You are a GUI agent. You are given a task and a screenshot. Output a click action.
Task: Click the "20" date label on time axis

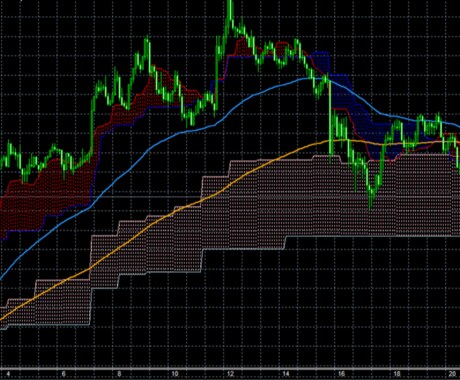click(452, 373)
